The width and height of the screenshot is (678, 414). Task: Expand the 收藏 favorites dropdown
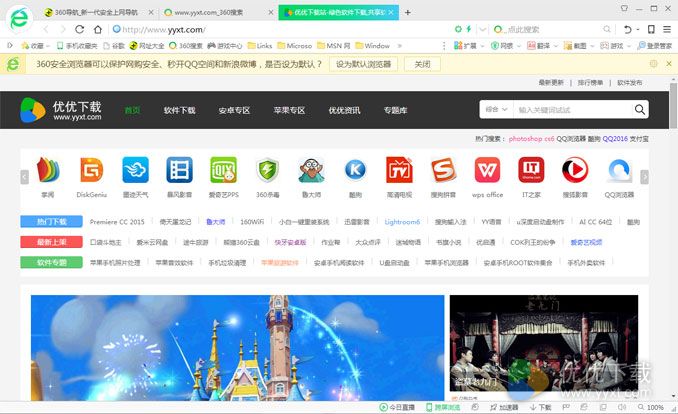pyautogui.click(x=48, y=46)
